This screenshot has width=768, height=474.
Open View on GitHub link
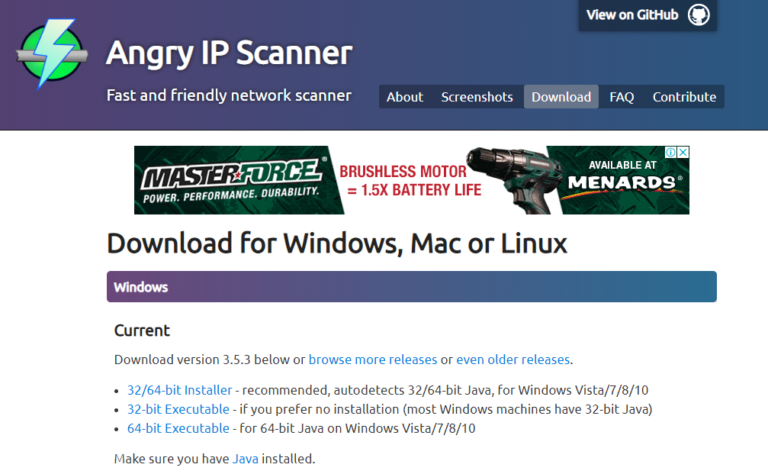coord(648,15)
